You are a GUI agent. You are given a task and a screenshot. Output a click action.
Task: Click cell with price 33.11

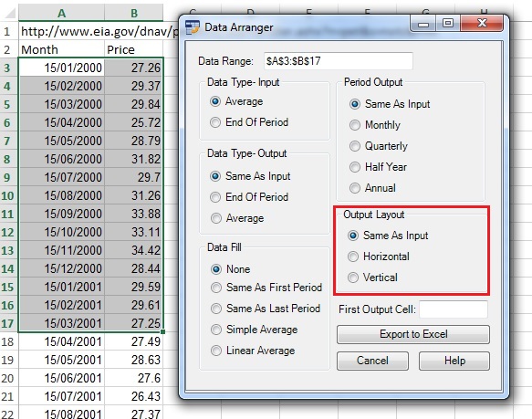pos(134,232)
